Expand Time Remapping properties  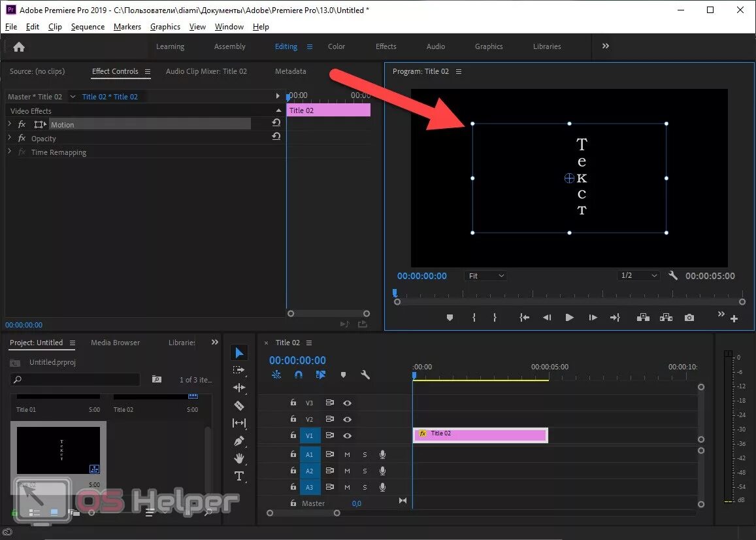tap(10, 151)
